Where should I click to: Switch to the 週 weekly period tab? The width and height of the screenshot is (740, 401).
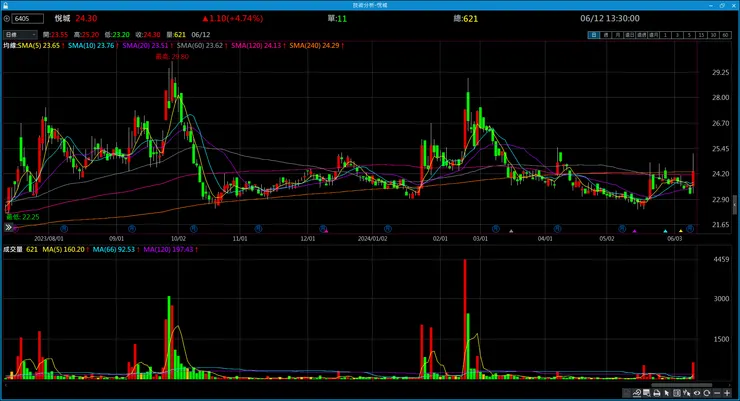(606, 35)
